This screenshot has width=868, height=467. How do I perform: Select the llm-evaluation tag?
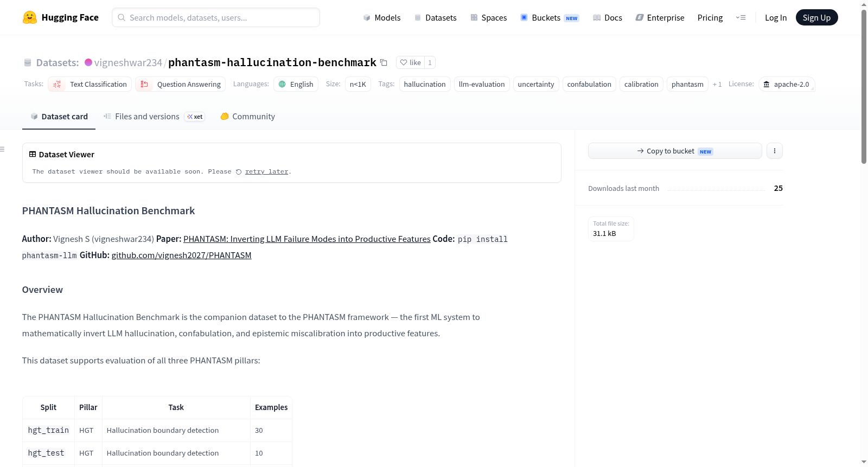point(482,84)
